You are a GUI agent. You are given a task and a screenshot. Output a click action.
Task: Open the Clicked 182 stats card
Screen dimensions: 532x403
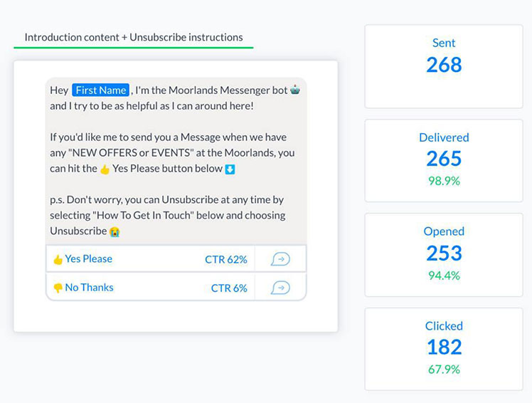click(x=444, y=350)
